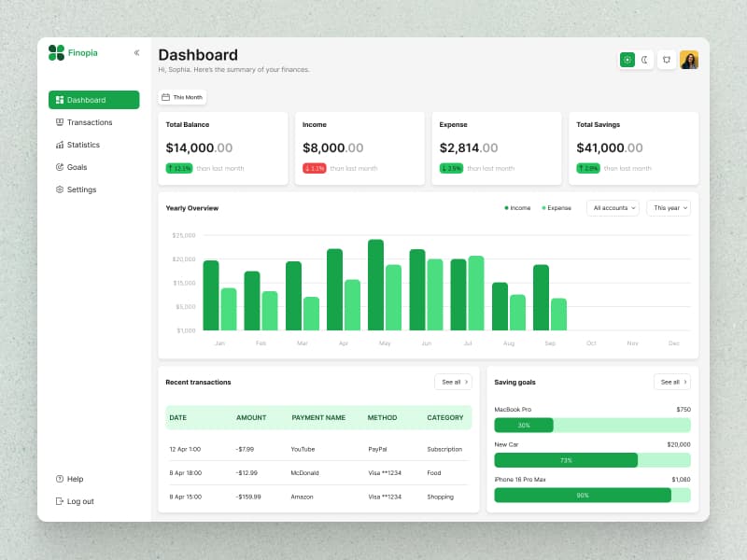
Task: Click See all in Saving goals
Action: (x=671, y=382)
